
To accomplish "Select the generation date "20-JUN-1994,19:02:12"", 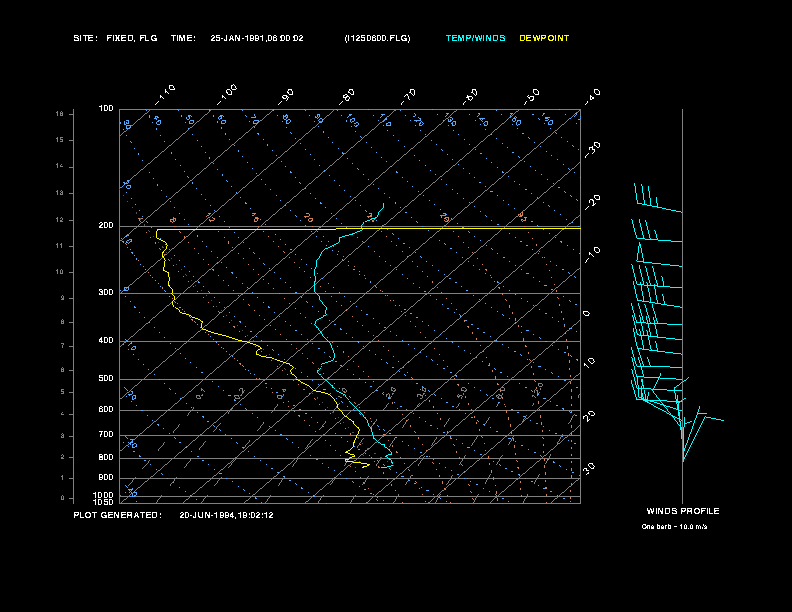I will 226,515.
